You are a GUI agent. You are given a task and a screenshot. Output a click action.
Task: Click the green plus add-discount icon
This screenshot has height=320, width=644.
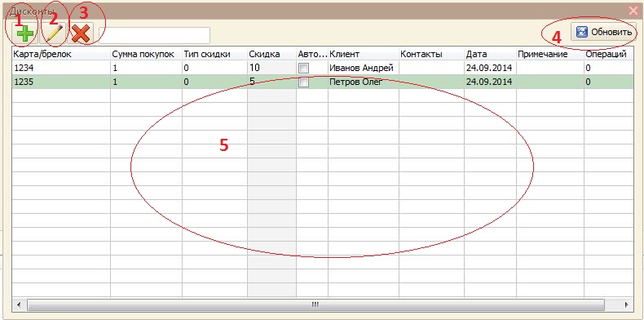pos(24,33)
